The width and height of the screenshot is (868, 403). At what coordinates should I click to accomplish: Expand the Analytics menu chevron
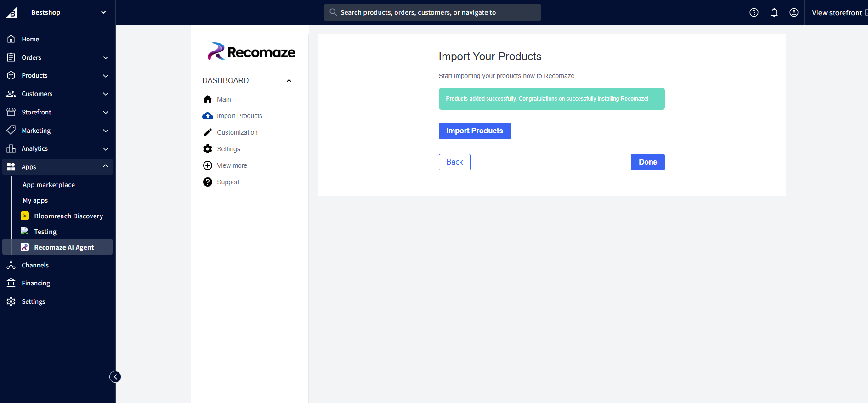[x=106, y=149]
